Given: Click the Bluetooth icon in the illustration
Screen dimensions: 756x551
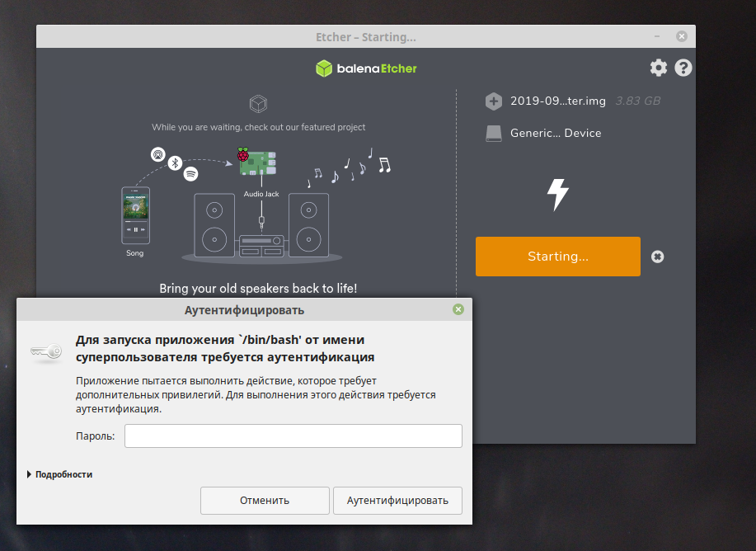Looking at the screenshot, I should 175,163.
